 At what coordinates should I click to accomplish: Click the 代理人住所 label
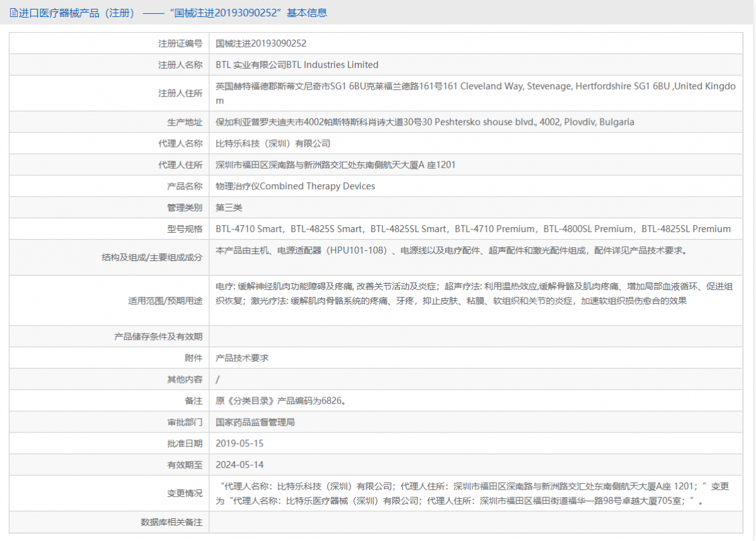180,165
